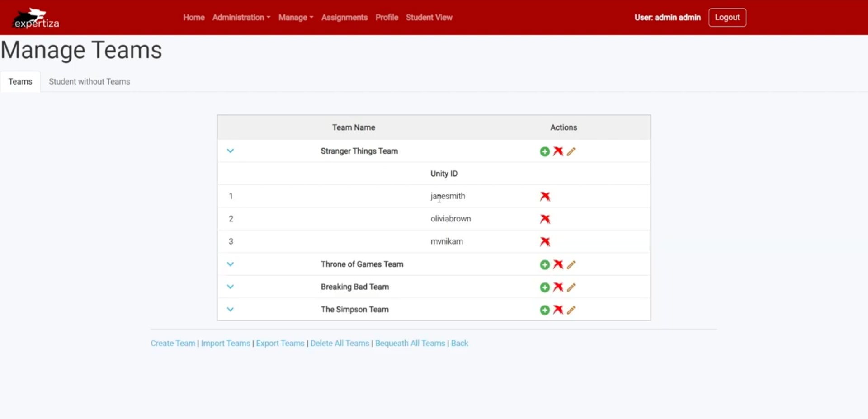Edit The Simpson Team name

pyautogui.click(x=571, y=310)
